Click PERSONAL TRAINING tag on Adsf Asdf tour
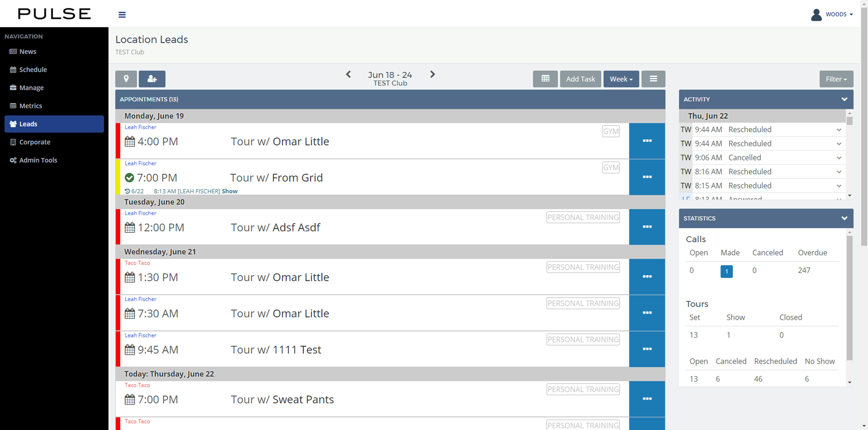The image size is (868, 430). point(583,217)
